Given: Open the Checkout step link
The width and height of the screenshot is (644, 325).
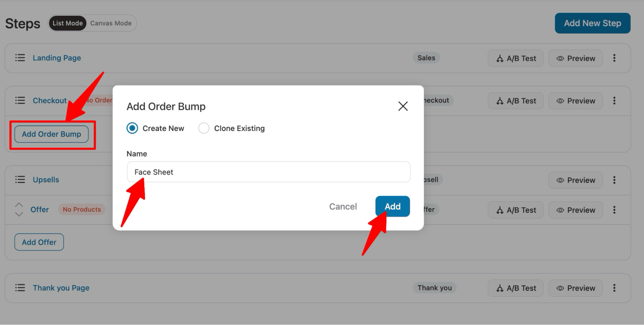Looking at the screenshot, I should [x=50, y=100].
